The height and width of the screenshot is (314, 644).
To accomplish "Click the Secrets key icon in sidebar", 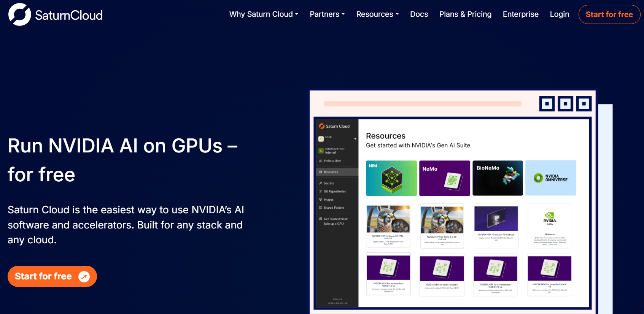I will pyautogui.click(x=321, y=183).
